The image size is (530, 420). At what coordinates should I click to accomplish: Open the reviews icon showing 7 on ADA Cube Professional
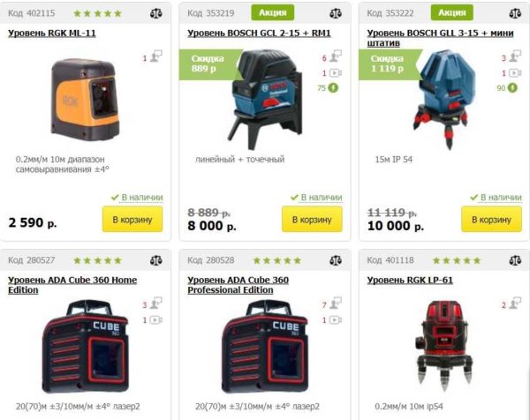tap(336, 304)
